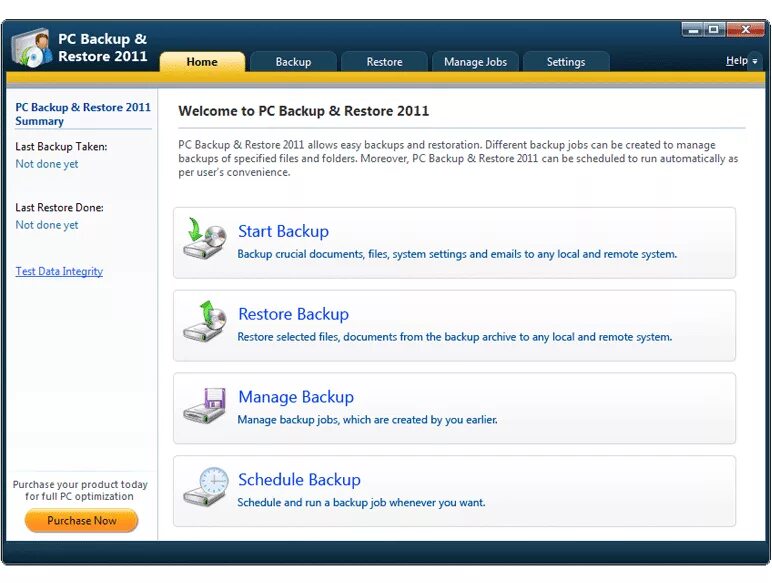Open the Help menu
Viewport: 772px width, 583px height.
[x=737, y=61]
